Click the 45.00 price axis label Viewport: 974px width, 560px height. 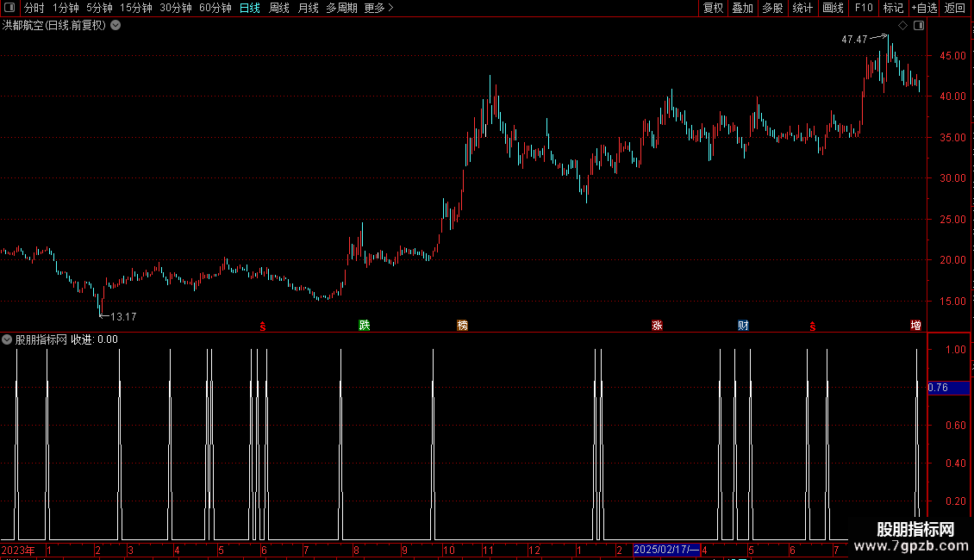pyautogui.click(x=952, y=56)
